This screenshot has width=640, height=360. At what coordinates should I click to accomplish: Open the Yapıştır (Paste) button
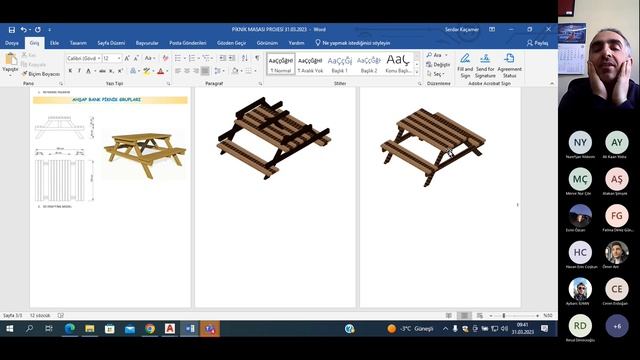coord(10,64)
